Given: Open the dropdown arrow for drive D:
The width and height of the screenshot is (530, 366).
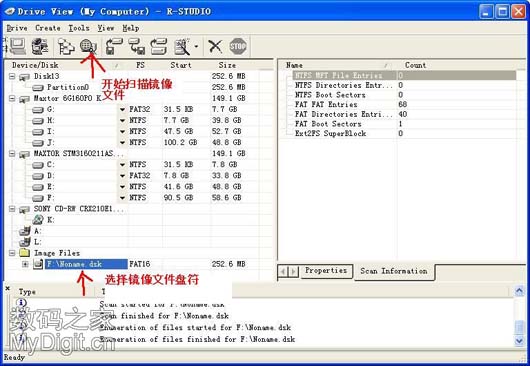Looking at the screenshot, I should tap(122, 176).
